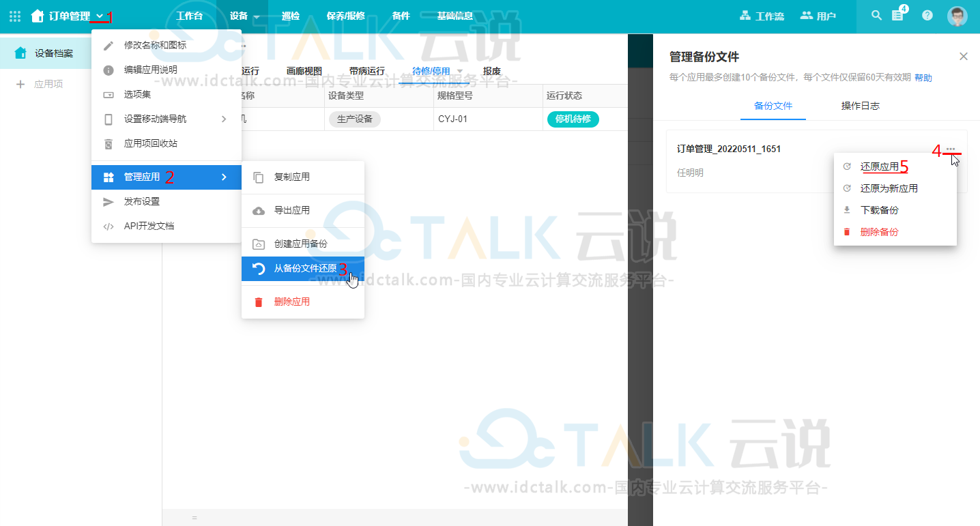Viewport: 980px width, 526px height.
Task: Choose 删除备份
Action: pyautogui.click(x=895, y=232)
